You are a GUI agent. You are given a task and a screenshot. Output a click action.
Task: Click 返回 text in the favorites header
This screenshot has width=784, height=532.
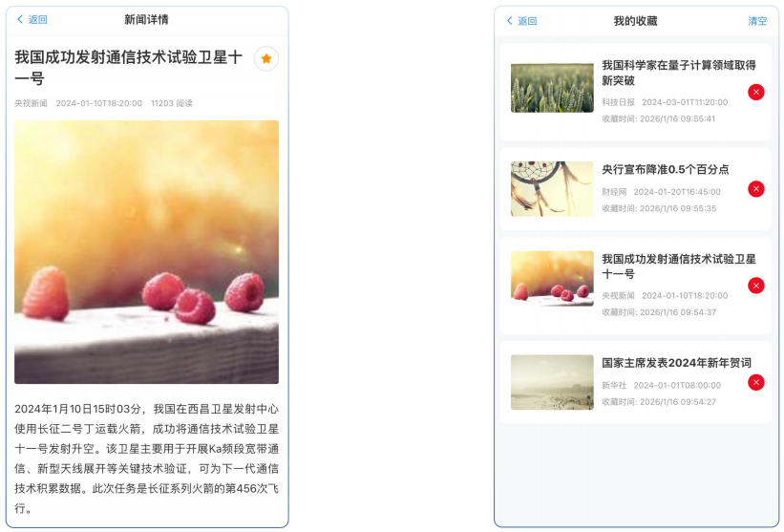tap(527, 21)
